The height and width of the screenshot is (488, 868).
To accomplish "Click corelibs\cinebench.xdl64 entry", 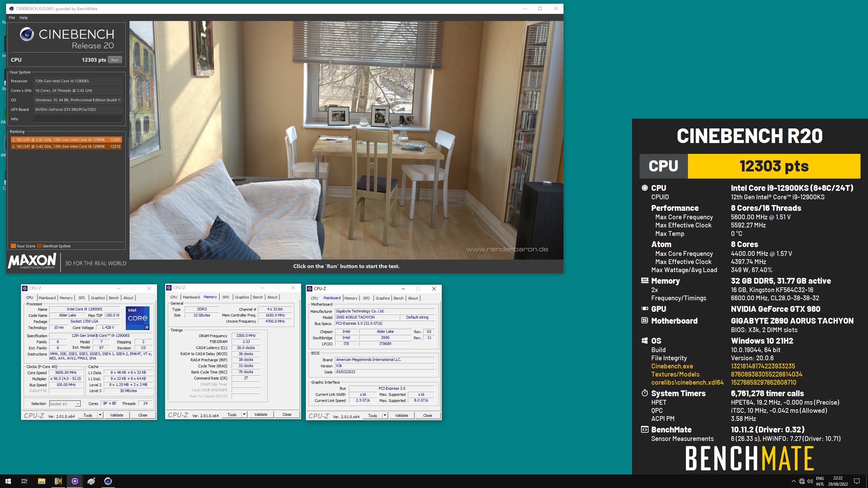I will point(687,382).
